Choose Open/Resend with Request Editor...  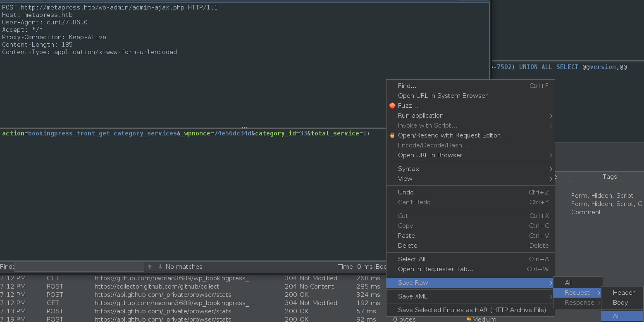click(x=470, y=135)
